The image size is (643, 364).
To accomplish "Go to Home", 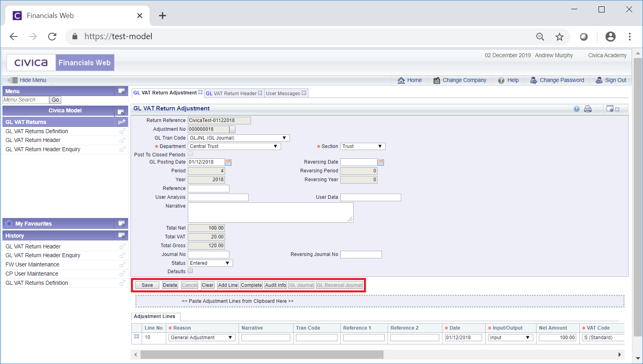I will pyautogui.click(x=410, y=80).
